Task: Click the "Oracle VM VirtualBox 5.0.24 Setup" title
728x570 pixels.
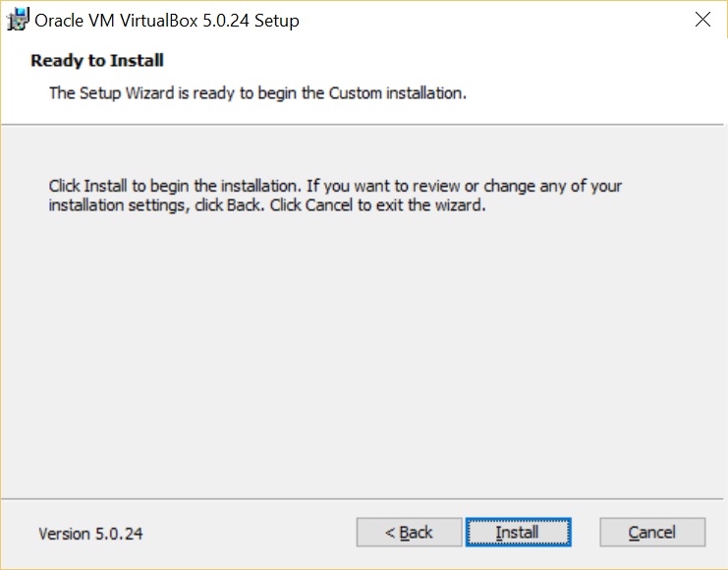Action: [167, 20]
